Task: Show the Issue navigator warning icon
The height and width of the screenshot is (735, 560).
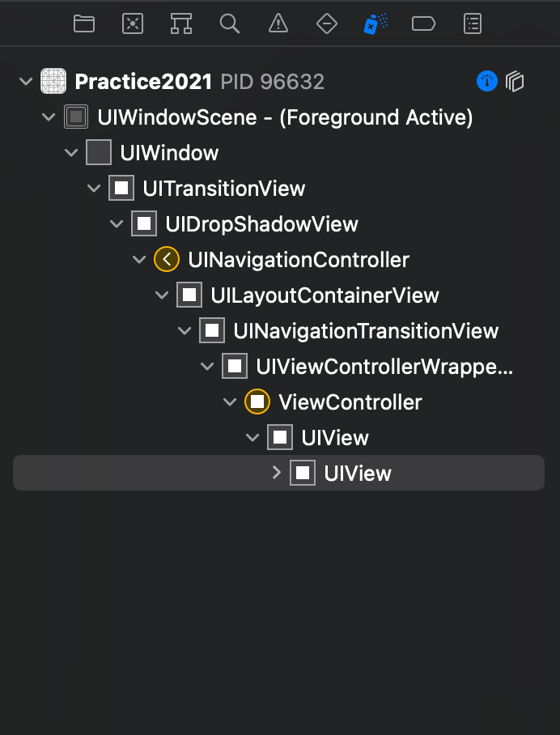Action: [x=278, y=23]
